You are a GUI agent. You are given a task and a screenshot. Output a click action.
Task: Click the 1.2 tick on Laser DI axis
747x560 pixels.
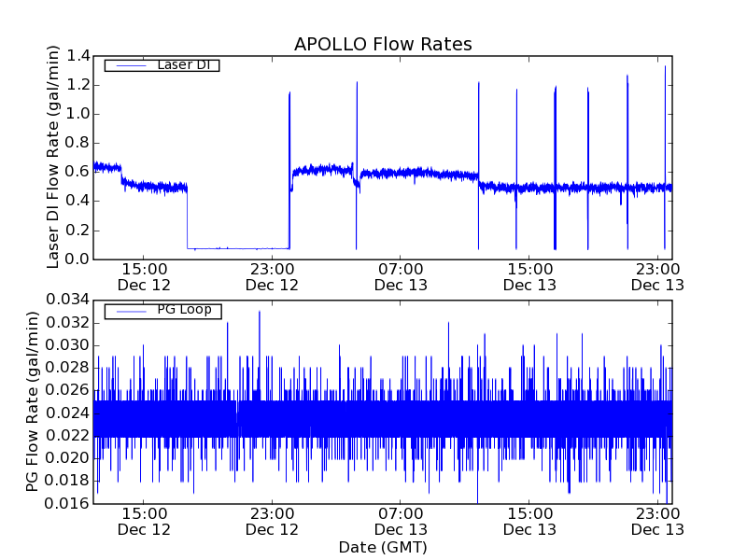click(x=78, y=85)
